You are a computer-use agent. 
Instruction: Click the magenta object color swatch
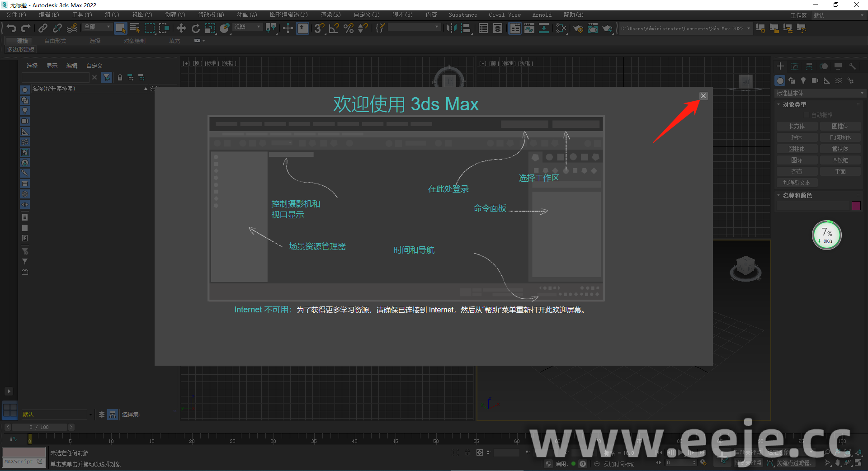tap(856, 206)
